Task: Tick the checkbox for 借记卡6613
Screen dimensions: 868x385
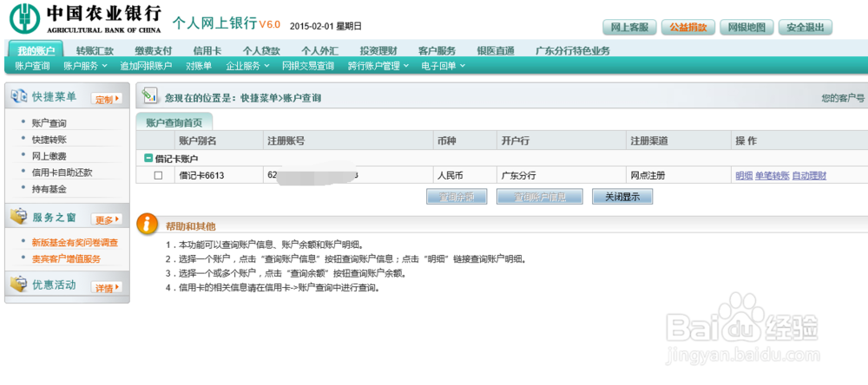Action: [158, 176]
